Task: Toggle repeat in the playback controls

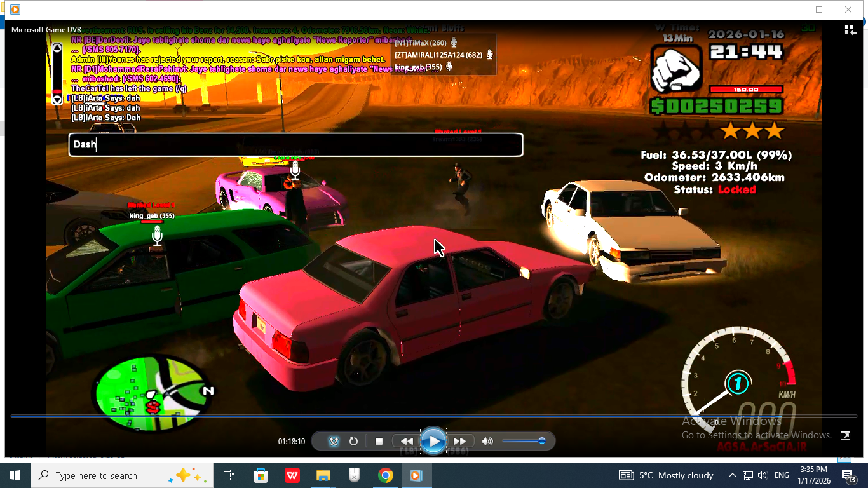Action: (354, 441)
